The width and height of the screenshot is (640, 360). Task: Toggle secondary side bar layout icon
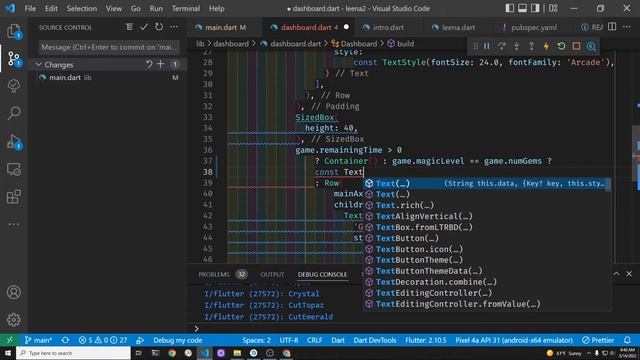tap(535, 8)
